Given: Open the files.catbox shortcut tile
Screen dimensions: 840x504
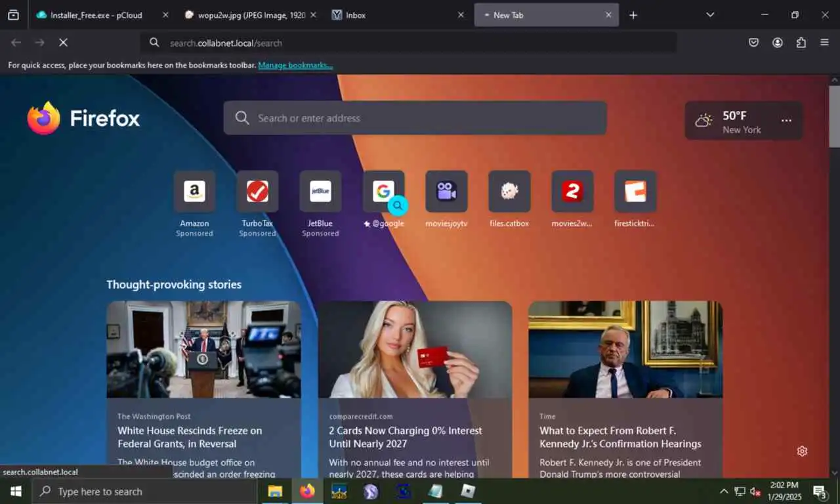Looking at the screenshot, I should pos(509,192).
